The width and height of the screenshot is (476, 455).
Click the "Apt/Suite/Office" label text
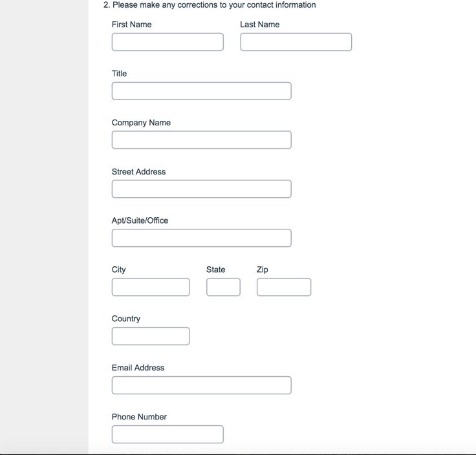point(140,220)
